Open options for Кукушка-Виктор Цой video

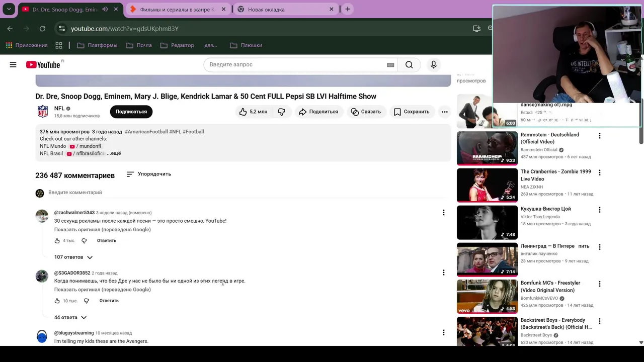pos(599,210)
